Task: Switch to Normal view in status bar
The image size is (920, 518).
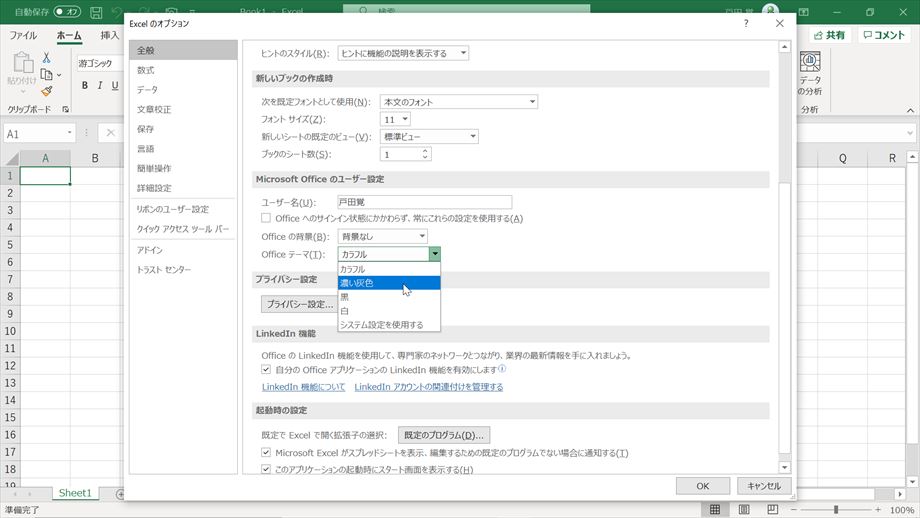Action: tap(715, 509)
